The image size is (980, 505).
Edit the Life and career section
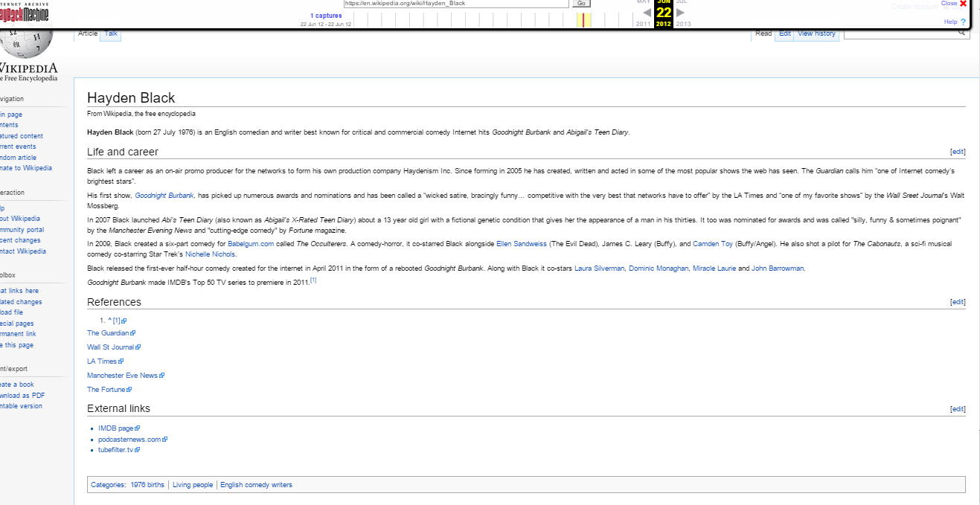click(x=958, y=152)
